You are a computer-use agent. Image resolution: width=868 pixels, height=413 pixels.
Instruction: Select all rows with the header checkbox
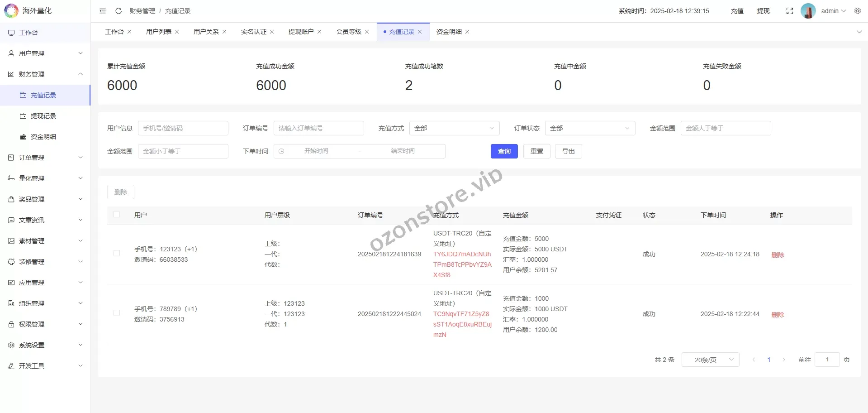pyautogui.click(x=117, y=215)
